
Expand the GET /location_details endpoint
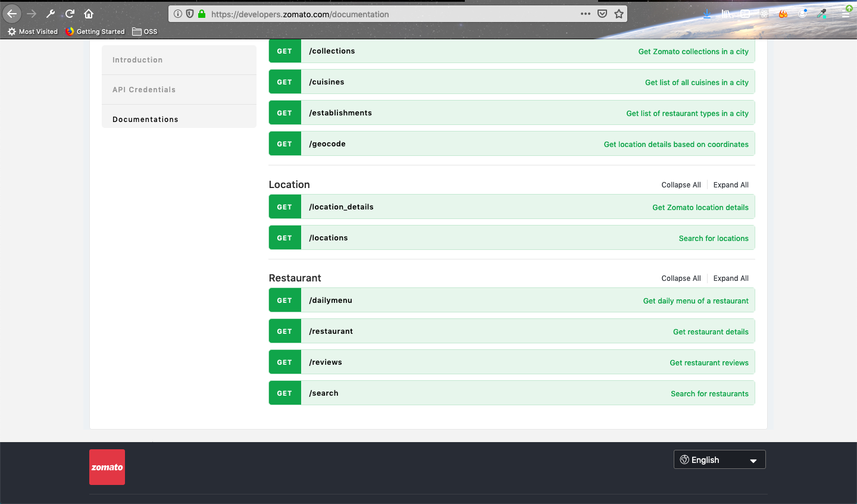pos(512,207)
